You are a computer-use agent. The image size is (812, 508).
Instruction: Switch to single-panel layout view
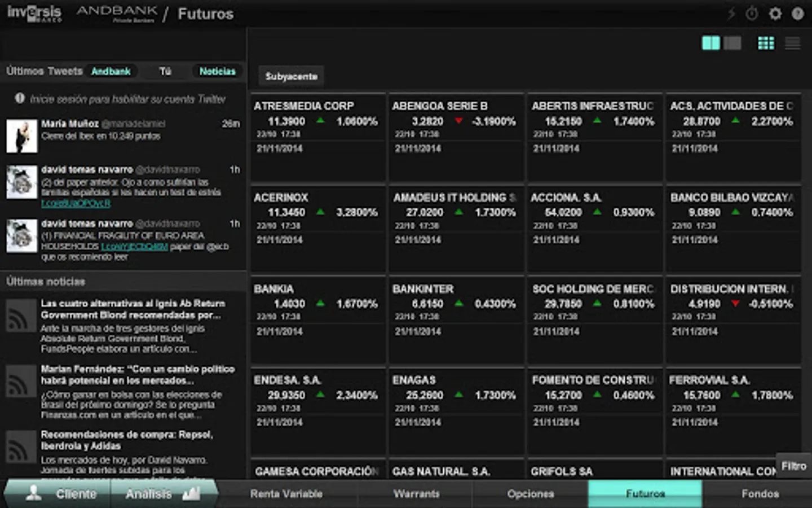point(732,43)
